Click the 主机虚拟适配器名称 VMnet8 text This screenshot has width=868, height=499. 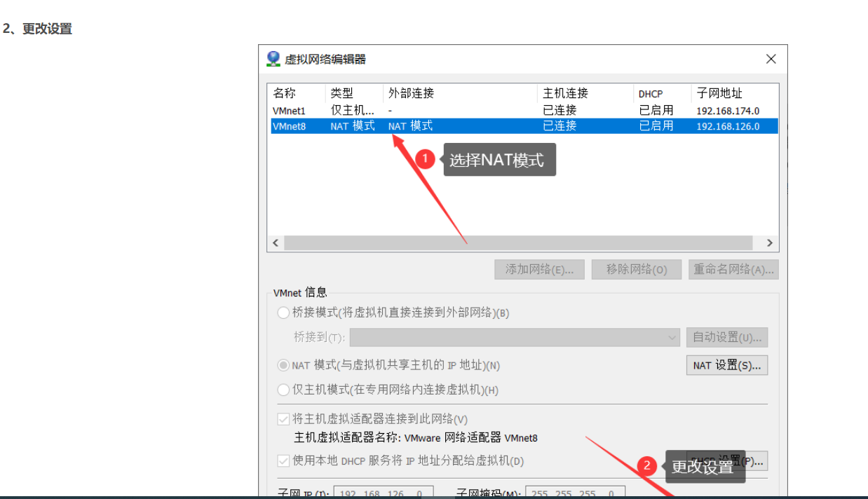pyautogui.click(x=416, y=438)
